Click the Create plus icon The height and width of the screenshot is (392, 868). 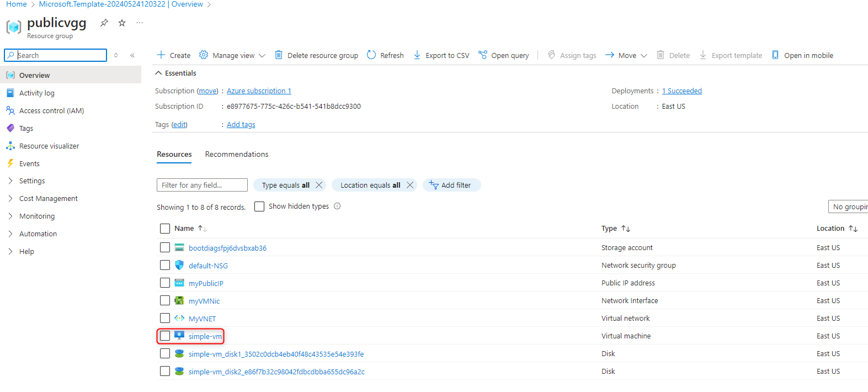pos(161,55)
